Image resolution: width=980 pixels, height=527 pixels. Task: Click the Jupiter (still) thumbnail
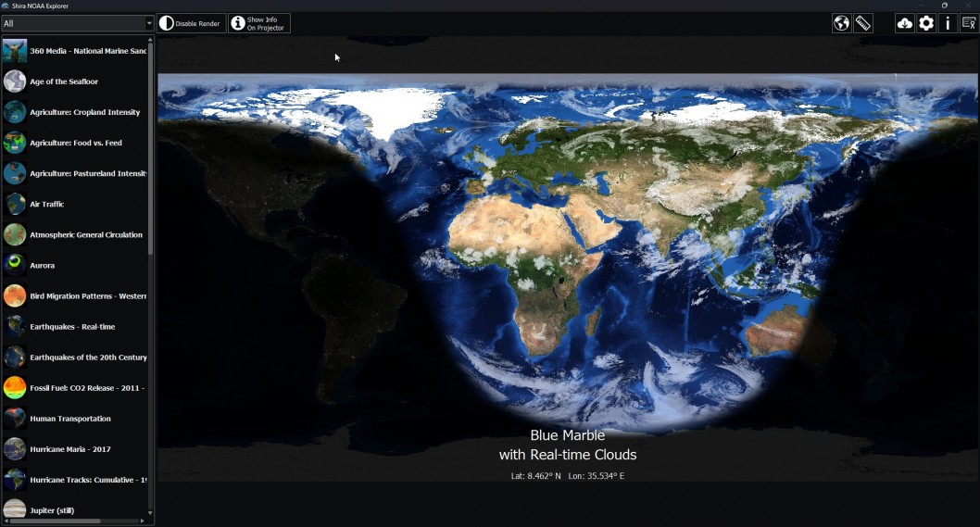coord(15,509)
